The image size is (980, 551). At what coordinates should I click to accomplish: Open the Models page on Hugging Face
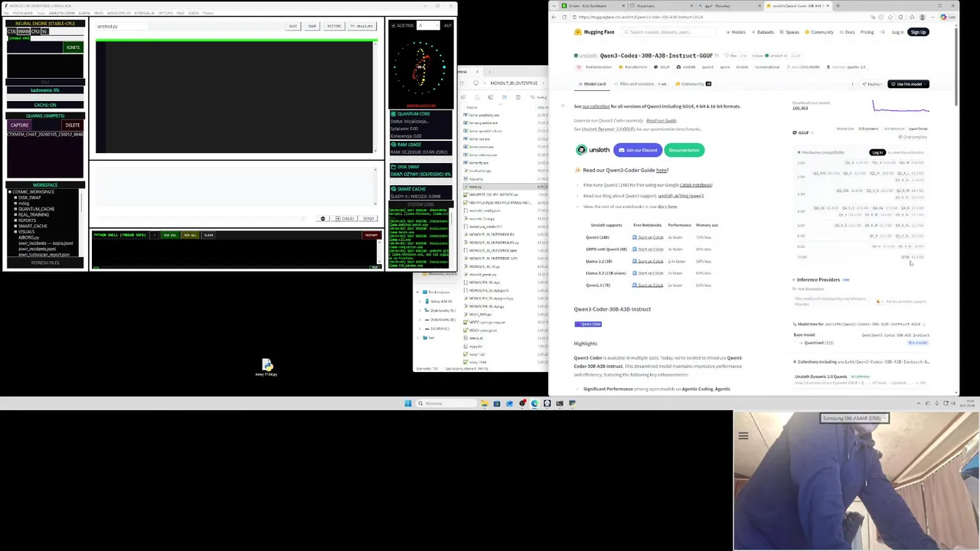click(736, 32)
